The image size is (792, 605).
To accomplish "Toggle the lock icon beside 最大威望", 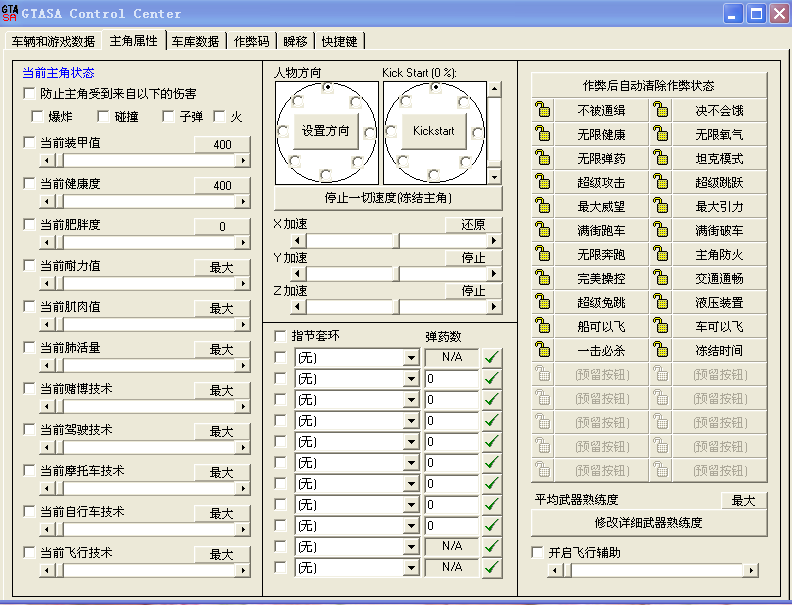I will pyautogui.click(x=543, y=206).
